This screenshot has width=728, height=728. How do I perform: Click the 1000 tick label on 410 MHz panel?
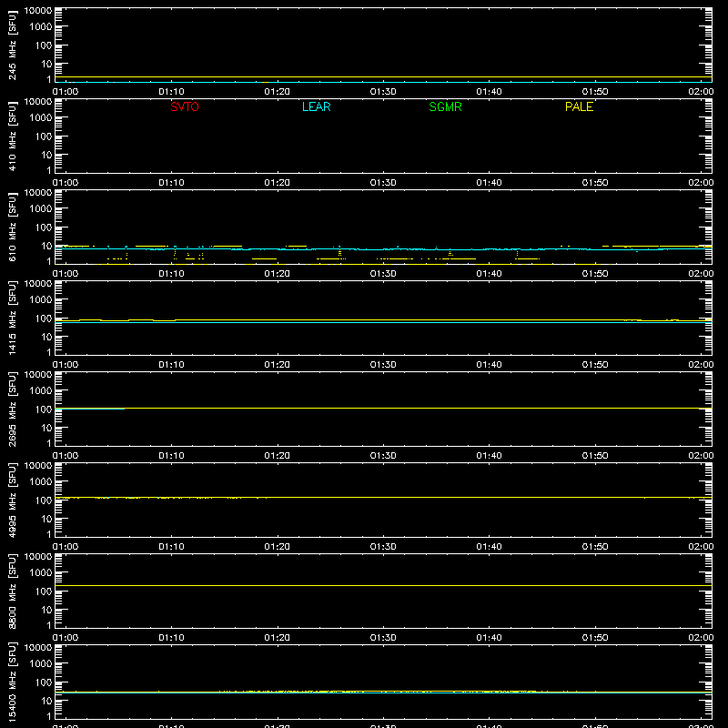[x=41, y=118]
